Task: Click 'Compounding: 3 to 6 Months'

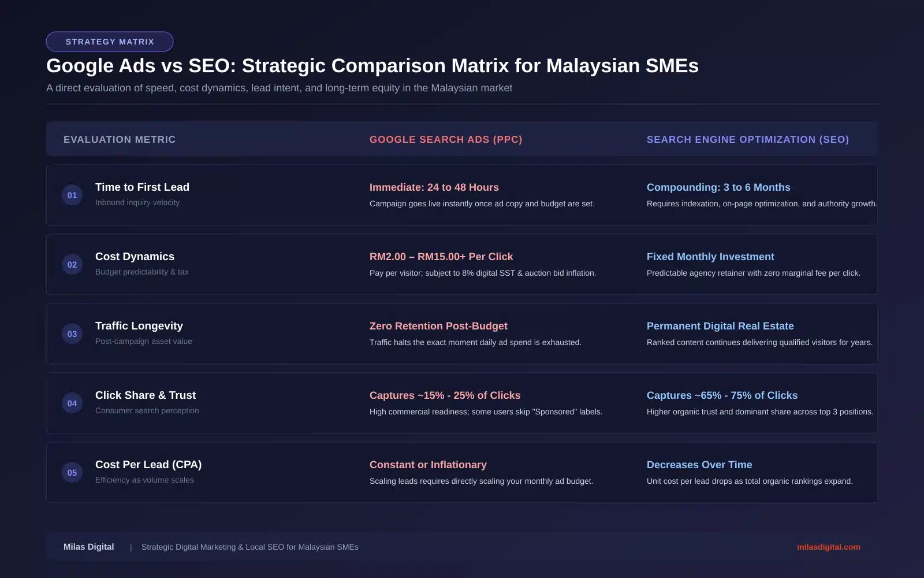Action: click(718, 187)
